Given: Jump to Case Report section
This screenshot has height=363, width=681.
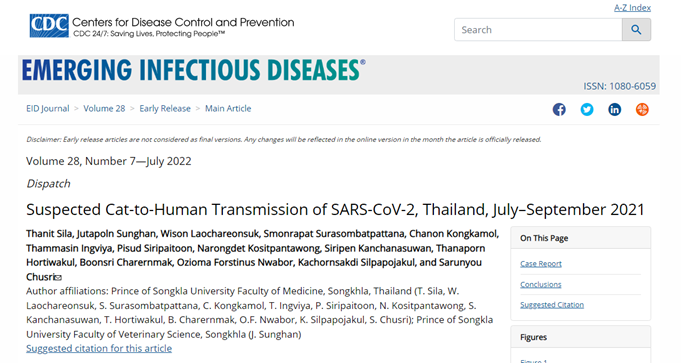Looking at the screenshot, I should point(541,264).
